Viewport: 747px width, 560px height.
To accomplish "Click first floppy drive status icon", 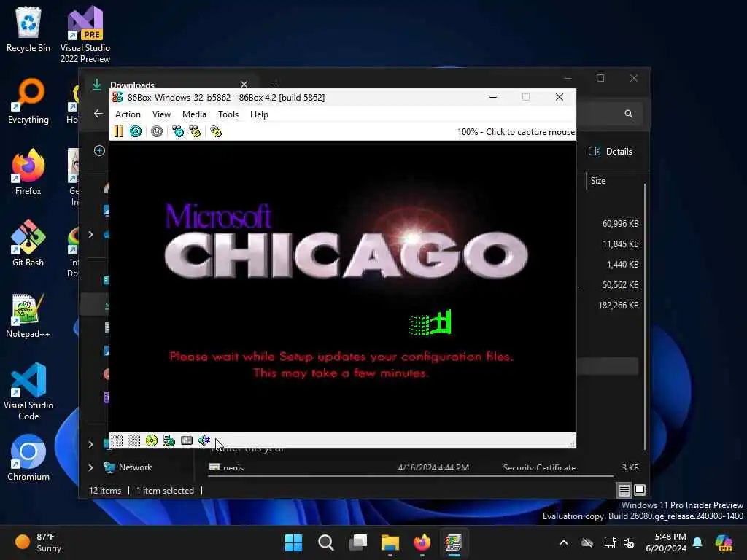I will (x=117, y=440).
